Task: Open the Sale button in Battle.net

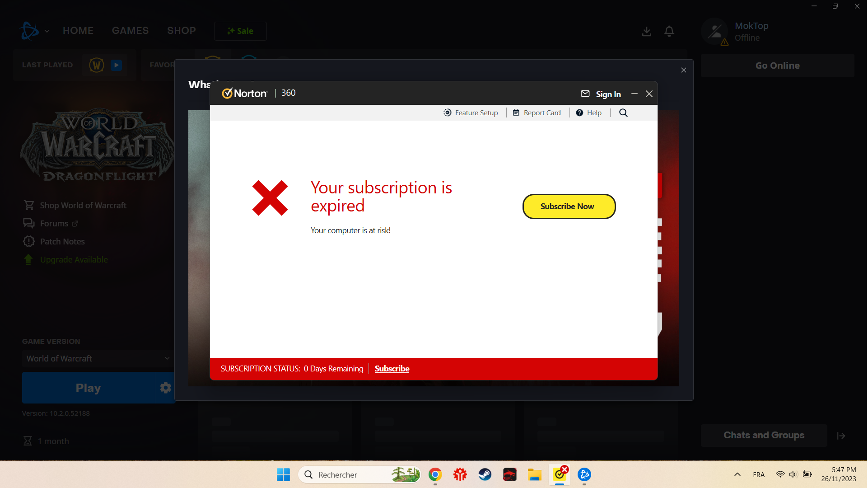Action: pyautogui.click(x=240, y=31)
